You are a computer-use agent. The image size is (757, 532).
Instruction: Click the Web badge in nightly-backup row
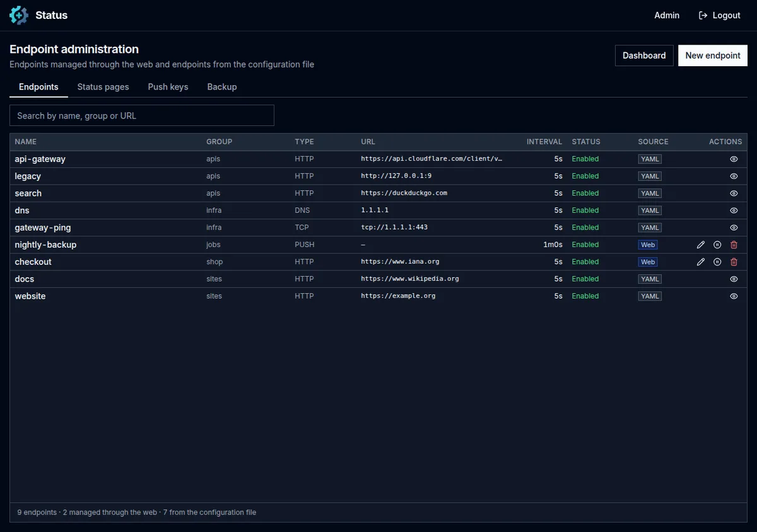(648, 245)
